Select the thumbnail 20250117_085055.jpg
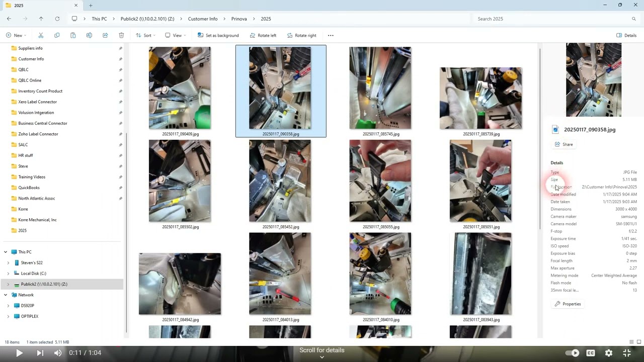This screenshot has height=362, width=644. [381, 184]
